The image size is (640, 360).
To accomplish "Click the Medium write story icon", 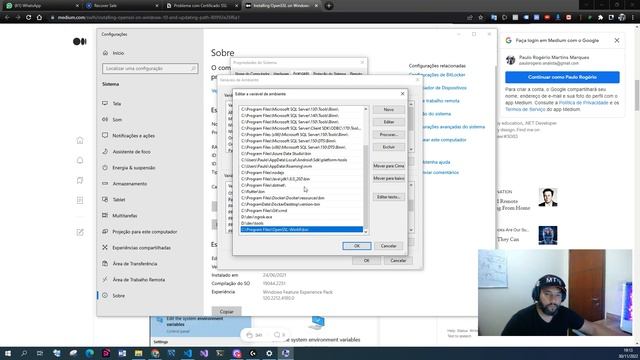I will pos(80,232).
